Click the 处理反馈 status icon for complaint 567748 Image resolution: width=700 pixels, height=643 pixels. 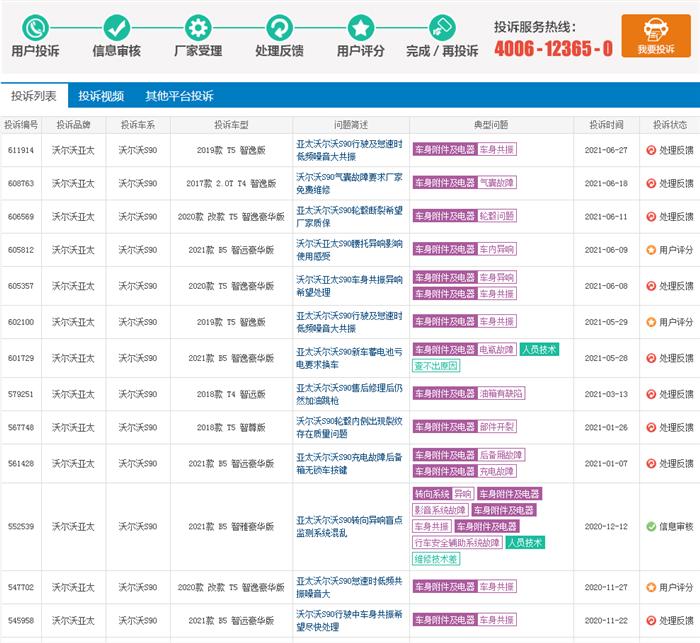click(x=651, y=427)
